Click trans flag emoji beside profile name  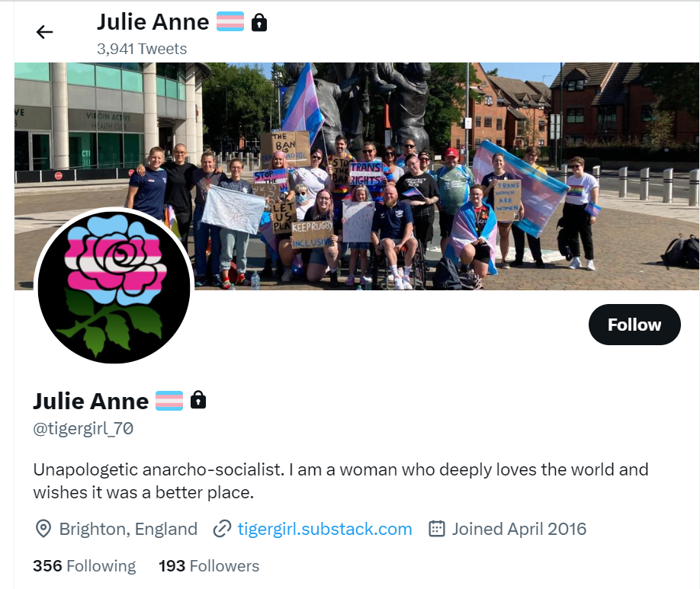tap(169, 400)
